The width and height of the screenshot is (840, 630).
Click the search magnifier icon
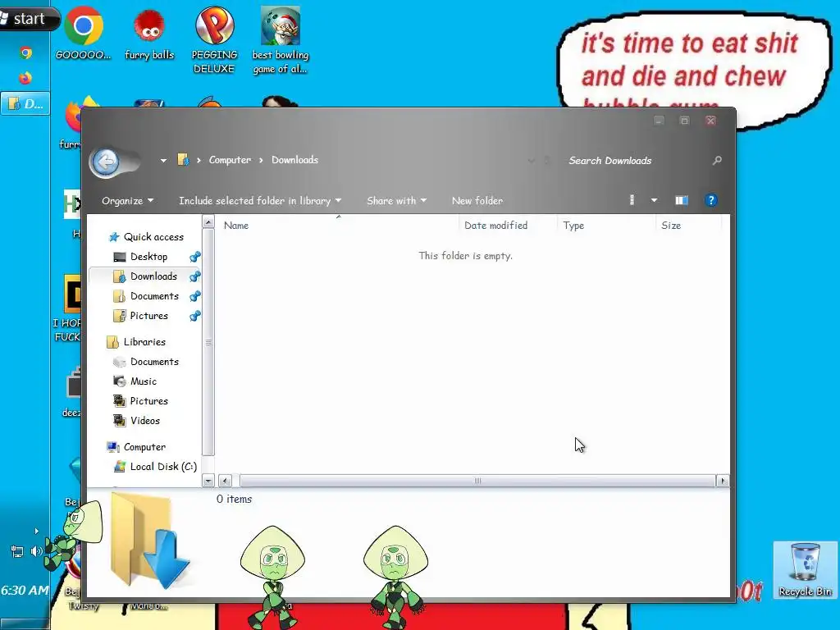(x=717, y=160)
